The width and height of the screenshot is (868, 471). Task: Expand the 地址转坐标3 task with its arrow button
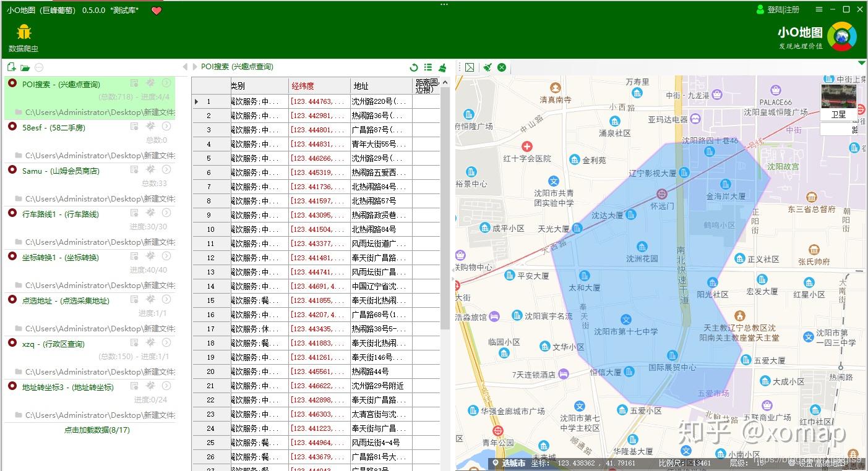click(x=166, y=386)
